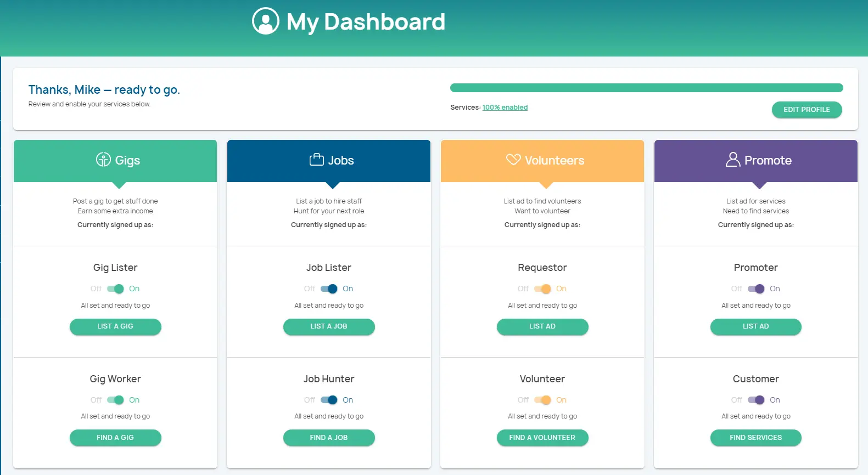Click the Volunteers heart icon
The height and width of the screenshot is (475, 868).
[x=513, y=160]
